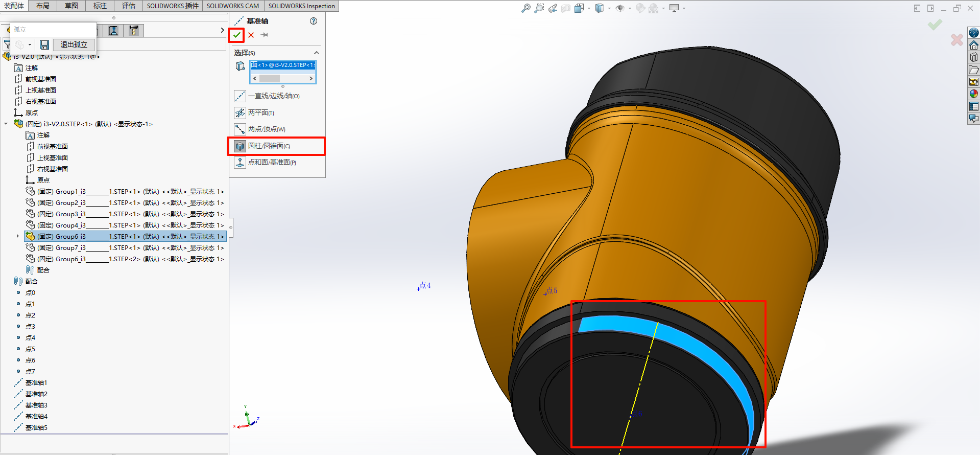980x455 pixels.
Task: Select the 面<1>@i3-V2.0.STEP entry in selection box
Action: pos(283,65)
